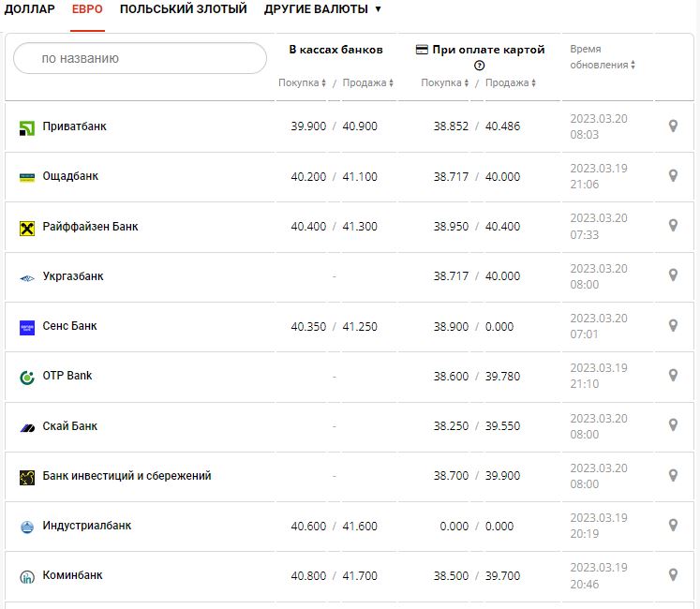Screen dimensions: 700x609
Task: Sort by cash desk Покупка rate
Action: click(x=302, y=83)
